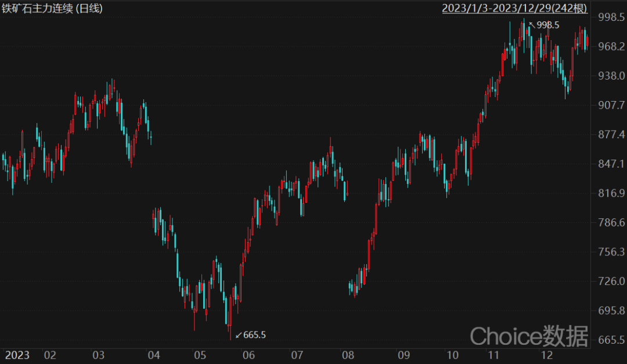This screenshot has height=364, width=627.
Task: Click the 11 month marker on time axis
Action: tap(493, 355)
